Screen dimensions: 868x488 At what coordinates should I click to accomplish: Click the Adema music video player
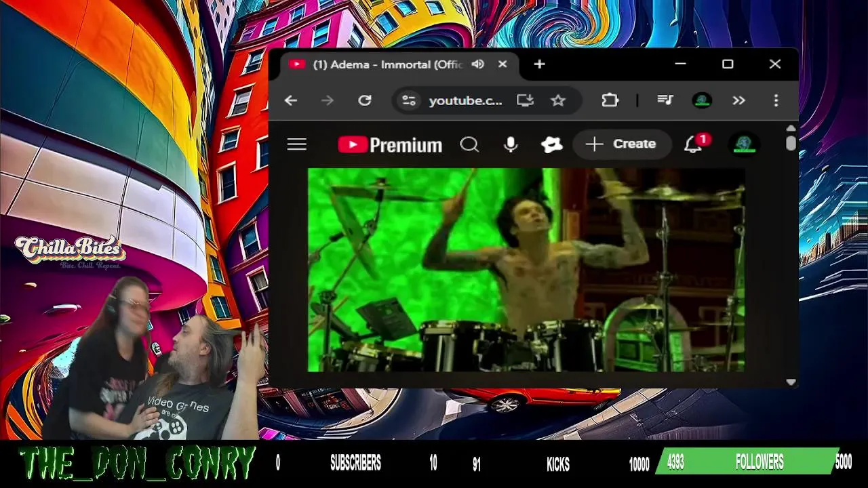coord(526,270)
